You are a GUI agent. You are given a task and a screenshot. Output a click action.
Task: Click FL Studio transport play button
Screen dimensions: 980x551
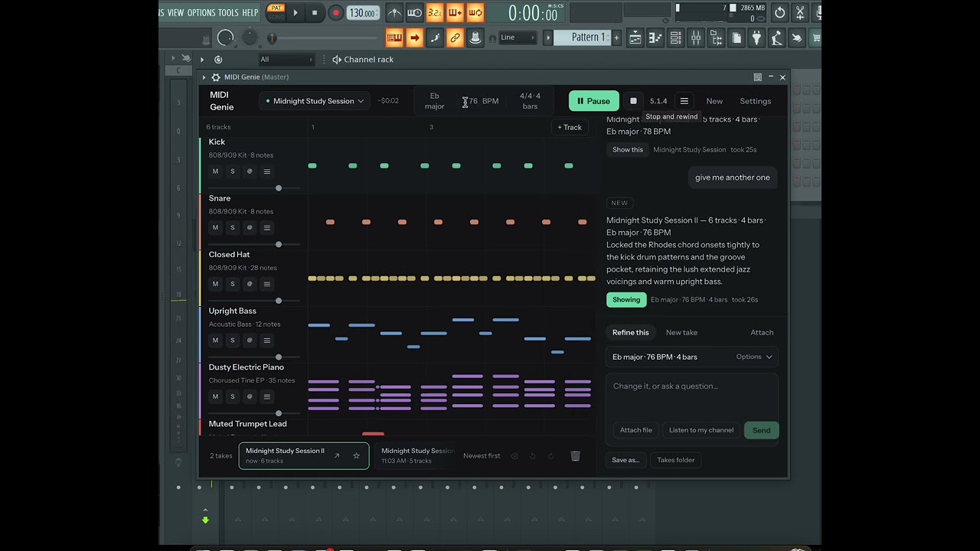[x=296, y=12]
